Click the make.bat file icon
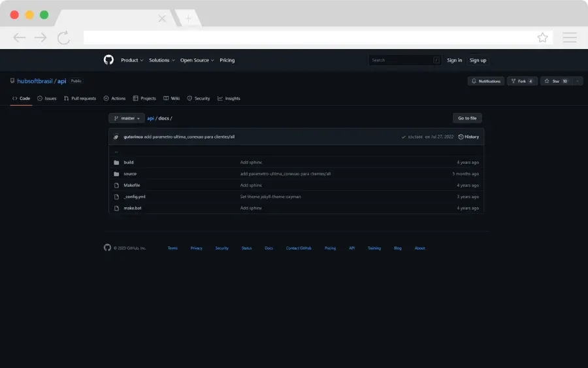This screenshot has height=368, width=588. tap(116, 209)
